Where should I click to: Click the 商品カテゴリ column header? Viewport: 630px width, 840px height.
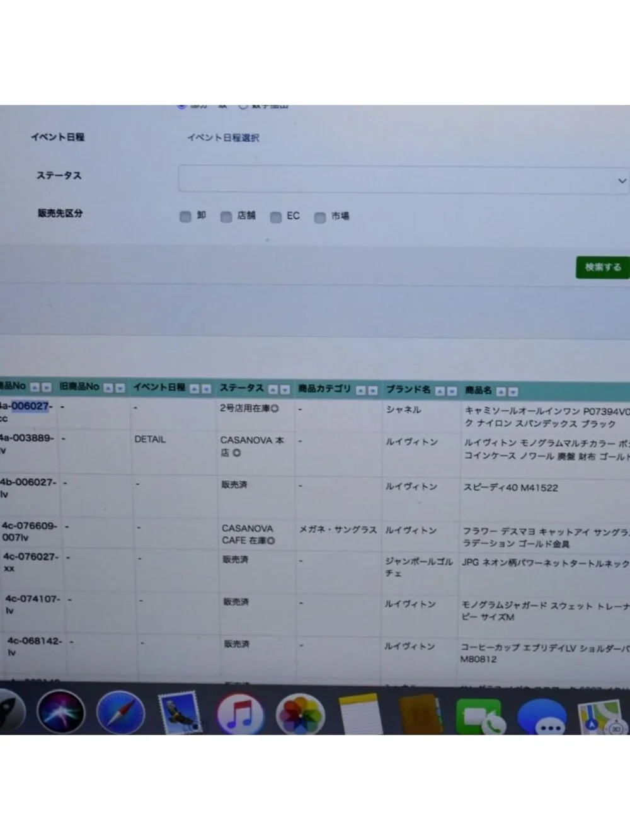point(324,389)
